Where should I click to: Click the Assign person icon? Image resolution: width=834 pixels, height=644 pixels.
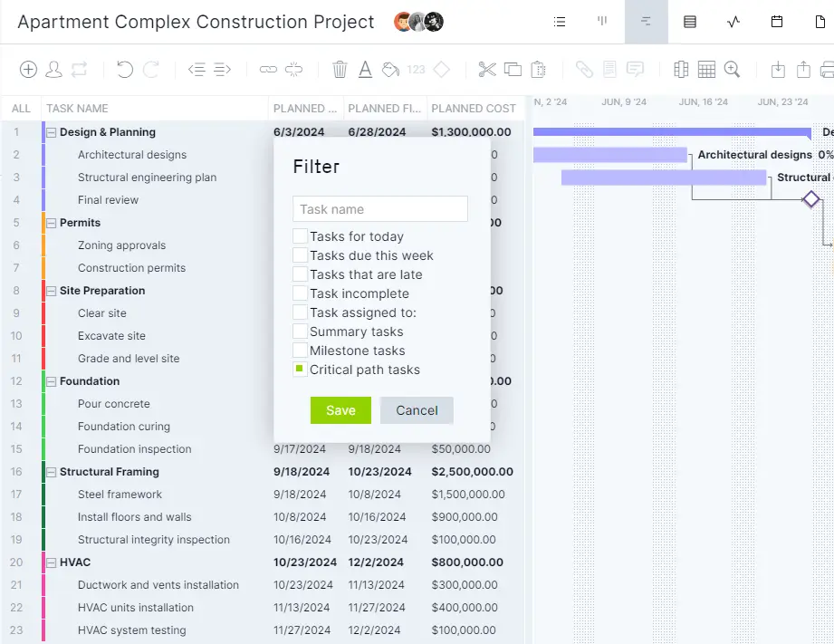(x=53, y=70)
